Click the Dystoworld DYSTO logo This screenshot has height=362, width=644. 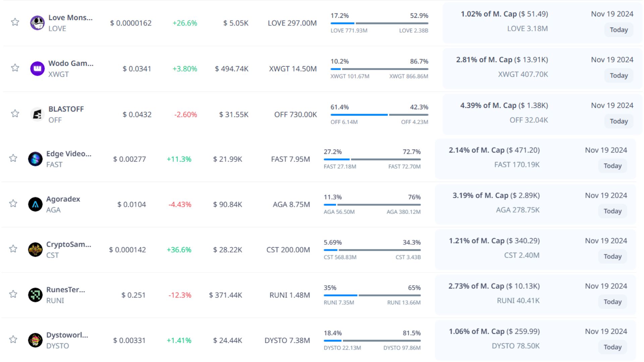point(35,340)
